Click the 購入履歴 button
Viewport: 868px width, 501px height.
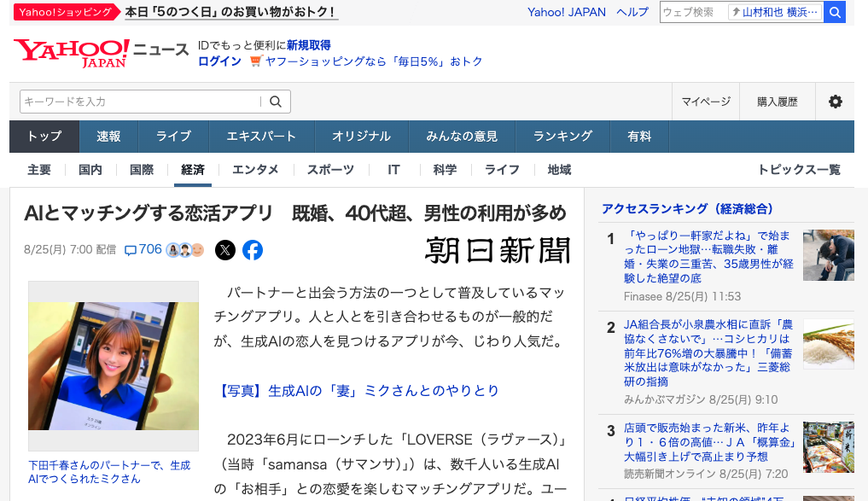778,102
